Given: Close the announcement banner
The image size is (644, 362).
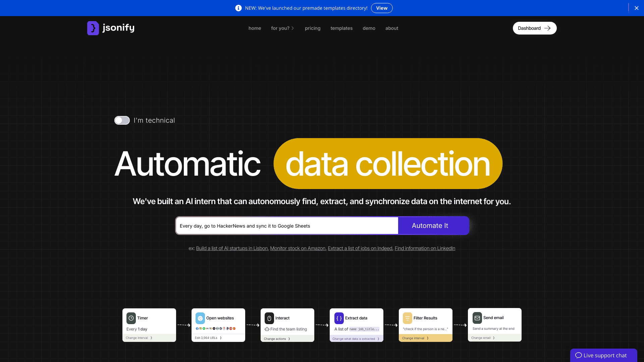Looking at the screenshot, I should pos(636,8).
